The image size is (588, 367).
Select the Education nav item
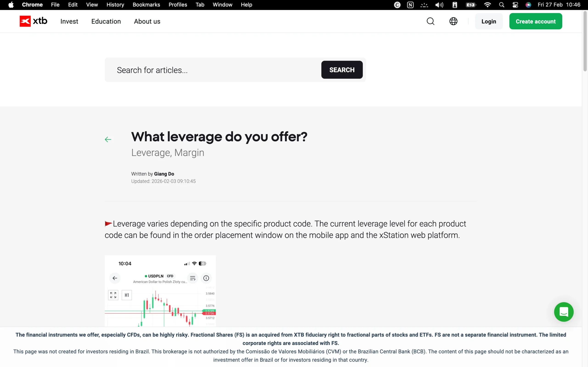pos(106,21)
